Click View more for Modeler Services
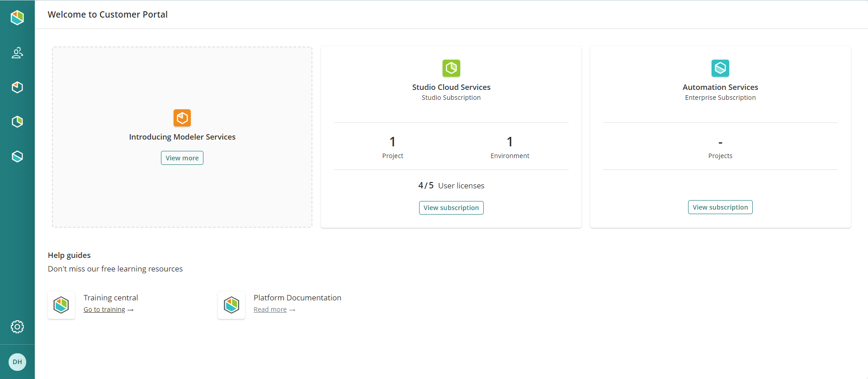The height and width of the screenshot is (379, 868). tap(182, 158)
